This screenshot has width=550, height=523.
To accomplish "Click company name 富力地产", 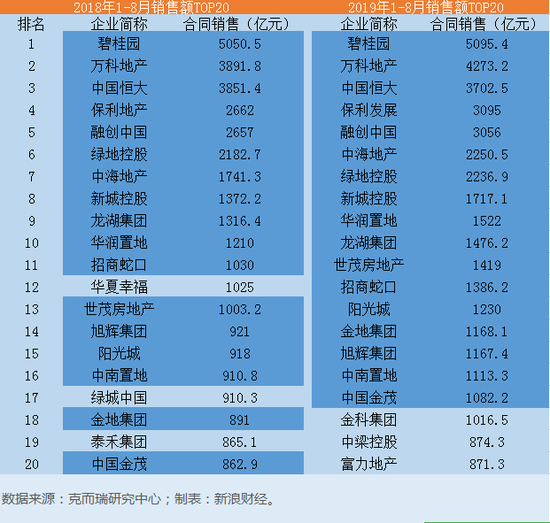I will point(369,464).
